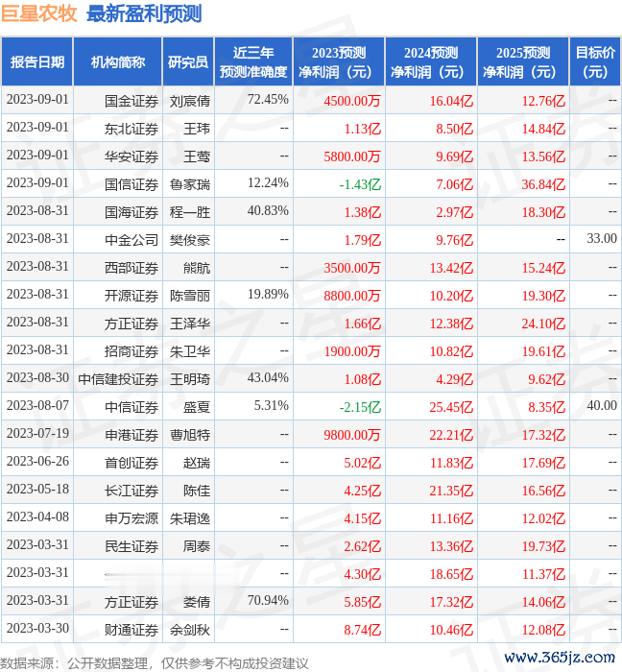The height and width of the screenshot is (672, 622).
Task: Click researcher name 陈雪丽
Action: tap(190, 296)
